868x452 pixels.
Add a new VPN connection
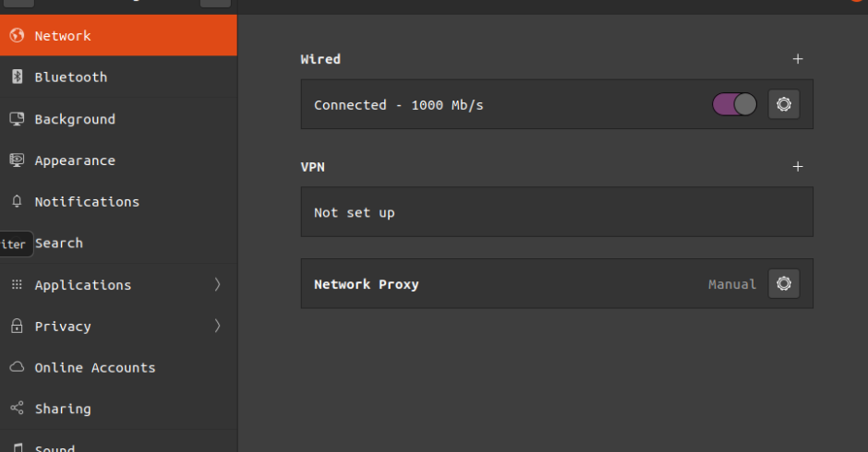798,167
